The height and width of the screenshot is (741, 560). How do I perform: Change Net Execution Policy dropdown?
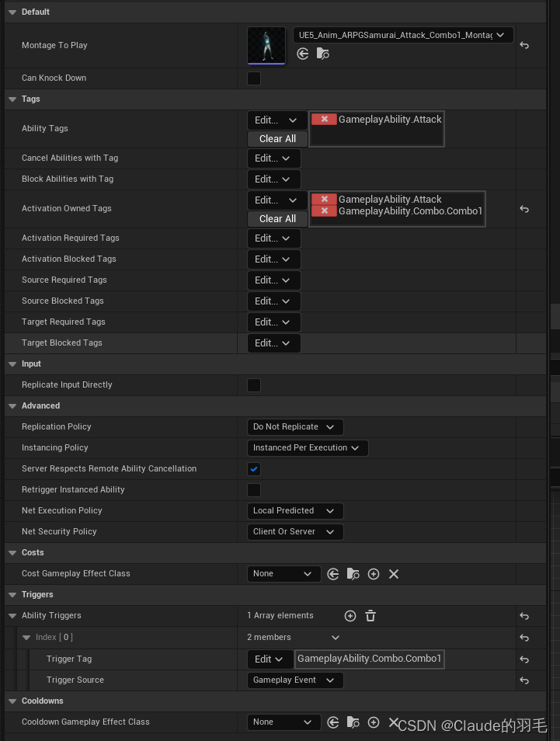[295, 510]
